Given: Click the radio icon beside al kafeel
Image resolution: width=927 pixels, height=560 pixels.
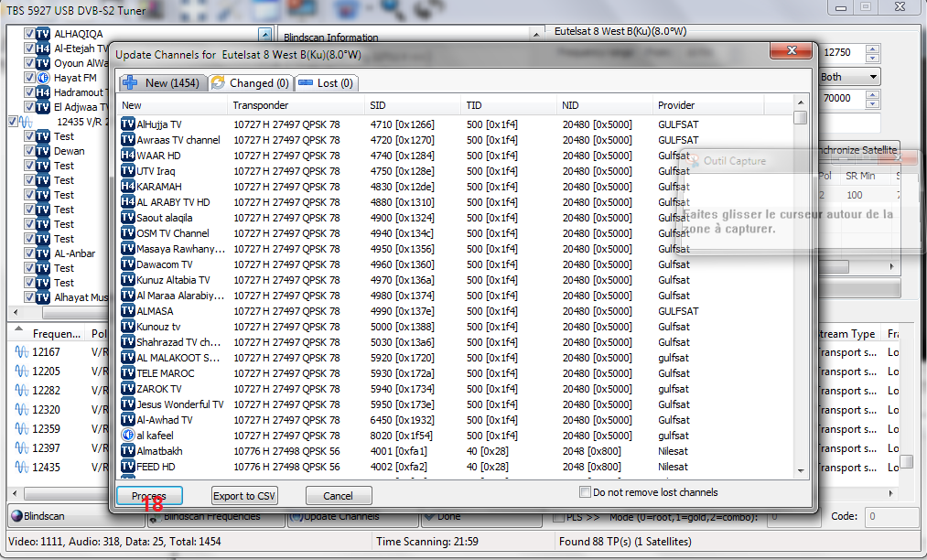Looking at the screenshot, I should [128, 435].
